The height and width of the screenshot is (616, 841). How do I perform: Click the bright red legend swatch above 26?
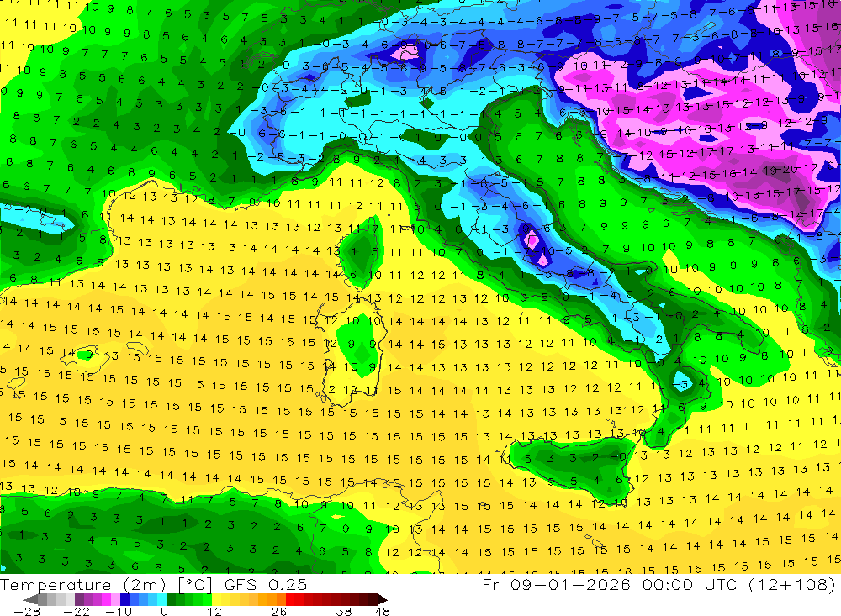[x=290, y=599]
